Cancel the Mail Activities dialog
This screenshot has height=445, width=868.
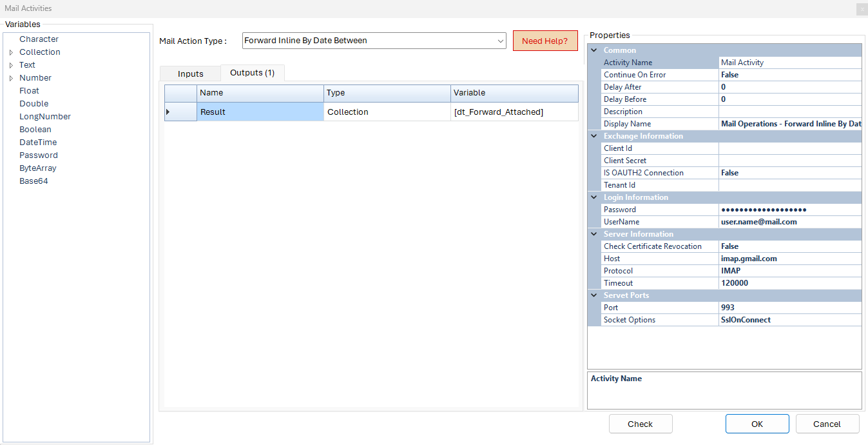pyautogui.click(x=827, y=424)
